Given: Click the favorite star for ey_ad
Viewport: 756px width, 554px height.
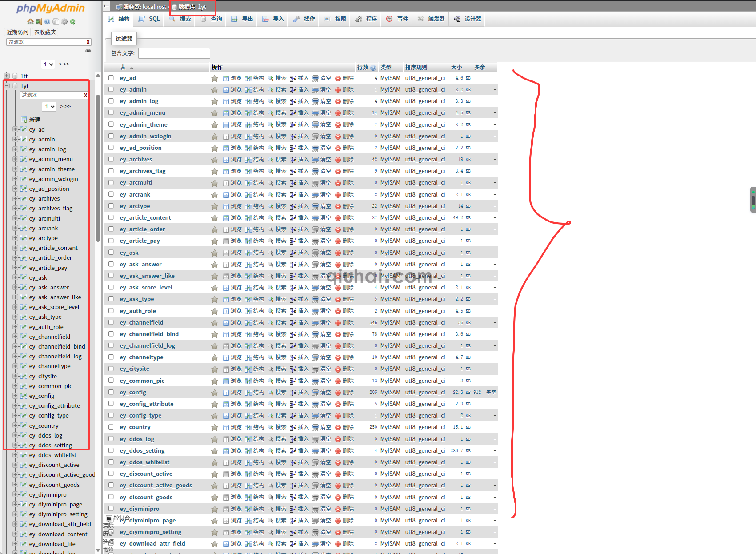Looking at the screenshot, I should [215, 78].
